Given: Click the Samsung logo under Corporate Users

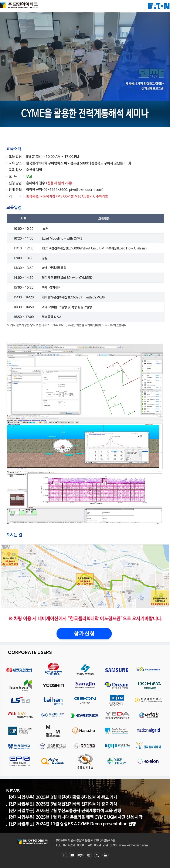Looking at the screenshot, I should 117,670.
